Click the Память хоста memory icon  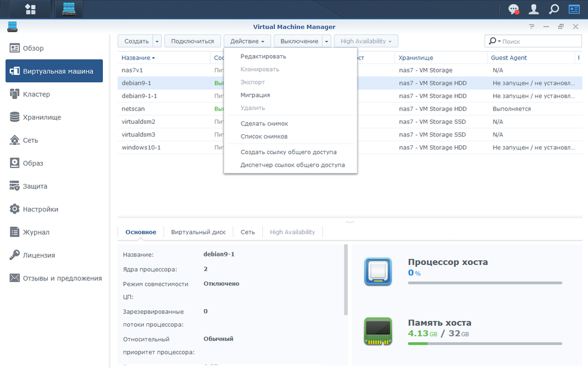pyautogui.click(x=378, y=332)
